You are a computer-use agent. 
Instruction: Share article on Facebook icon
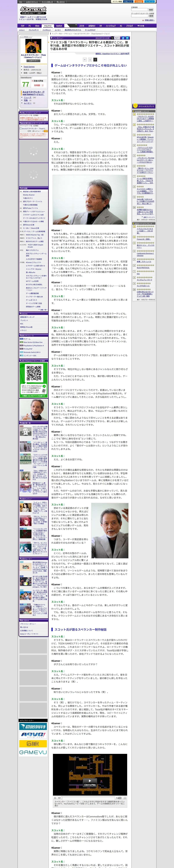pos(123,38)
